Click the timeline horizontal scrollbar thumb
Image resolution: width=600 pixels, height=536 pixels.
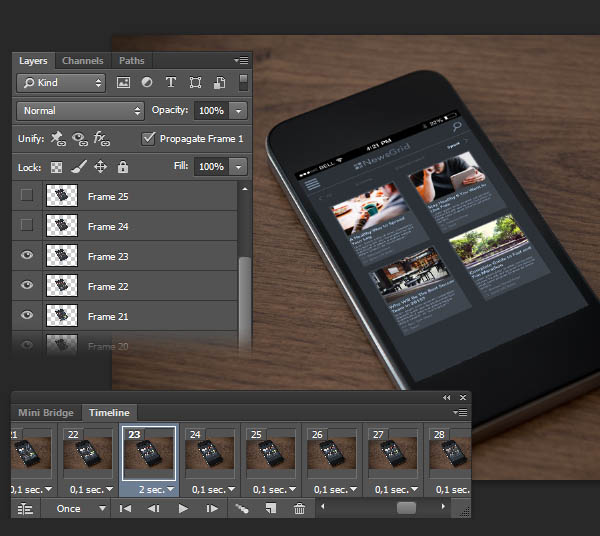tap(406, 508)
